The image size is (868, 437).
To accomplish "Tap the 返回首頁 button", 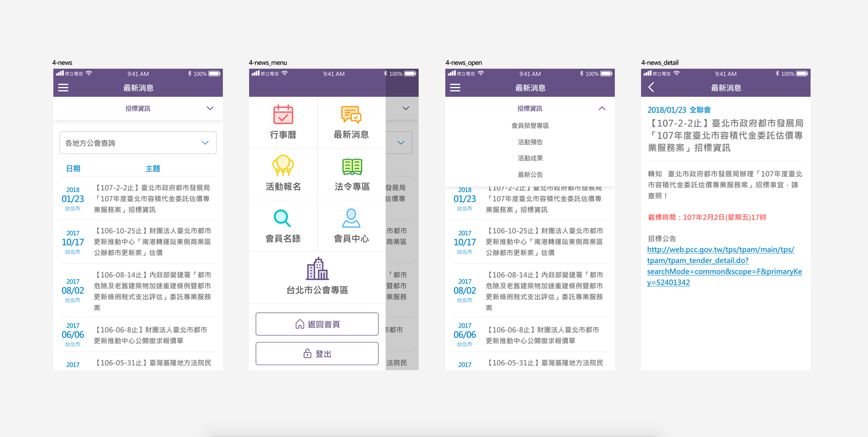I will (317, 324).
